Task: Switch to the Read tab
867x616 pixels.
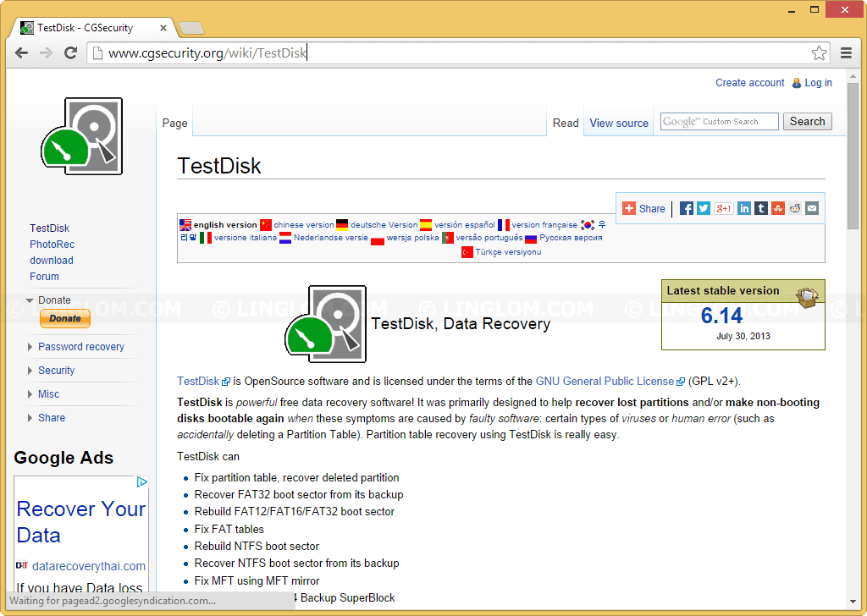Action: pos(566,124)
